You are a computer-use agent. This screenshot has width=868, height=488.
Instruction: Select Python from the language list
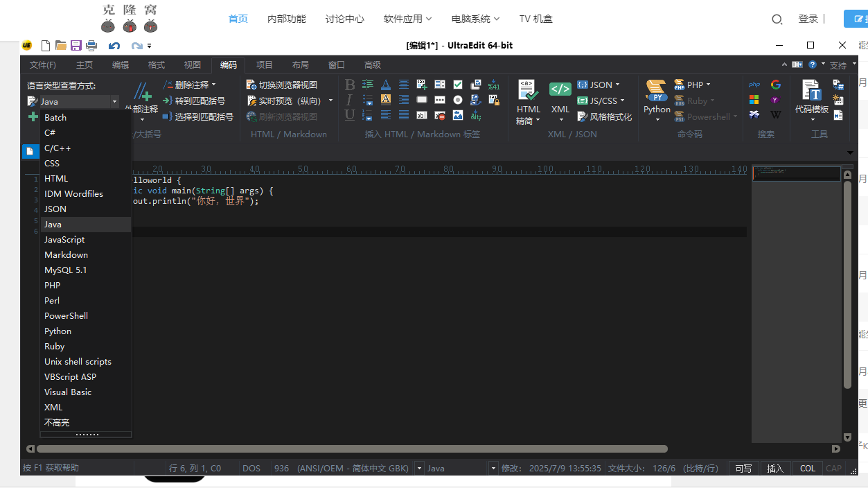point(58,331)
